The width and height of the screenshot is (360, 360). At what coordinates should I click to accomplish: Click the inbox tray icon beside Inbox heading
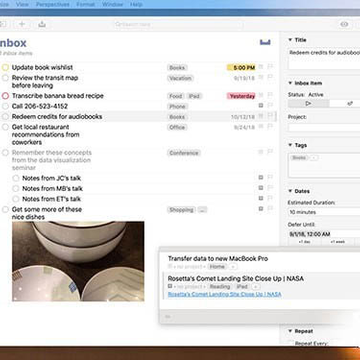(265, 42)
